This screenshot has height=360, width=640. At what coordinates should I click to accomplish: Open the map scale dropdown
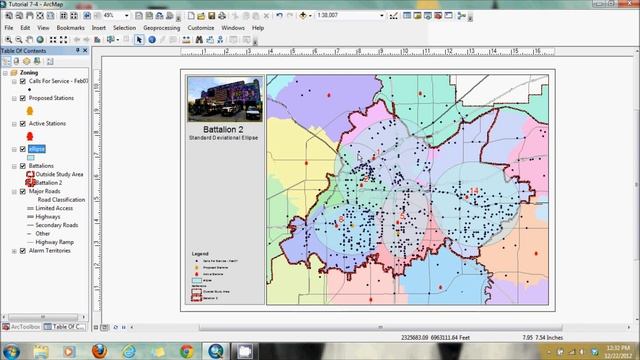point(382,16)
